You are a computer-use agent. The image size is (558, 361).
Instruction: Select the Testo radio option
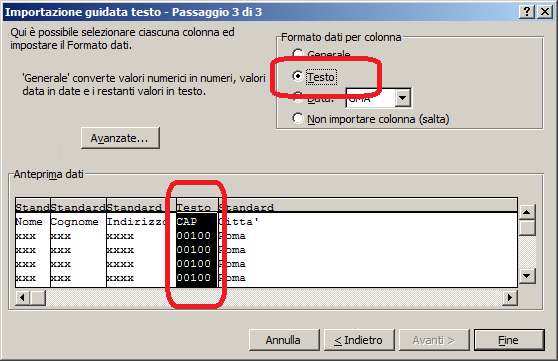[298, 76]
